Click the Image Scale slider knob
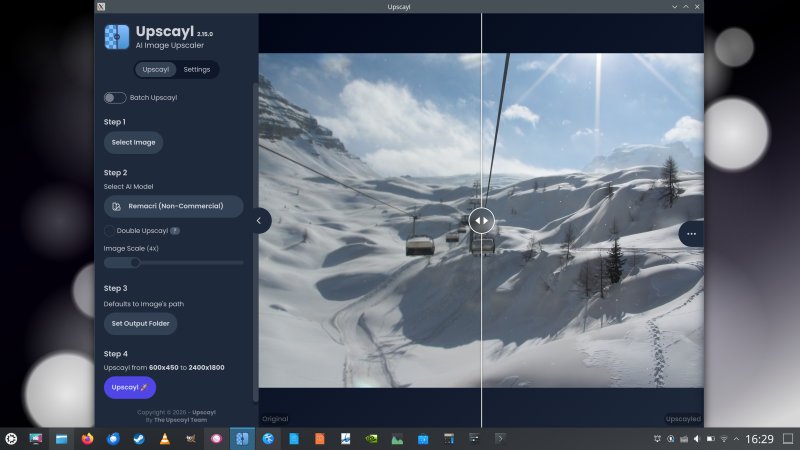The image size is (800, 450). (x=135, y=263)
